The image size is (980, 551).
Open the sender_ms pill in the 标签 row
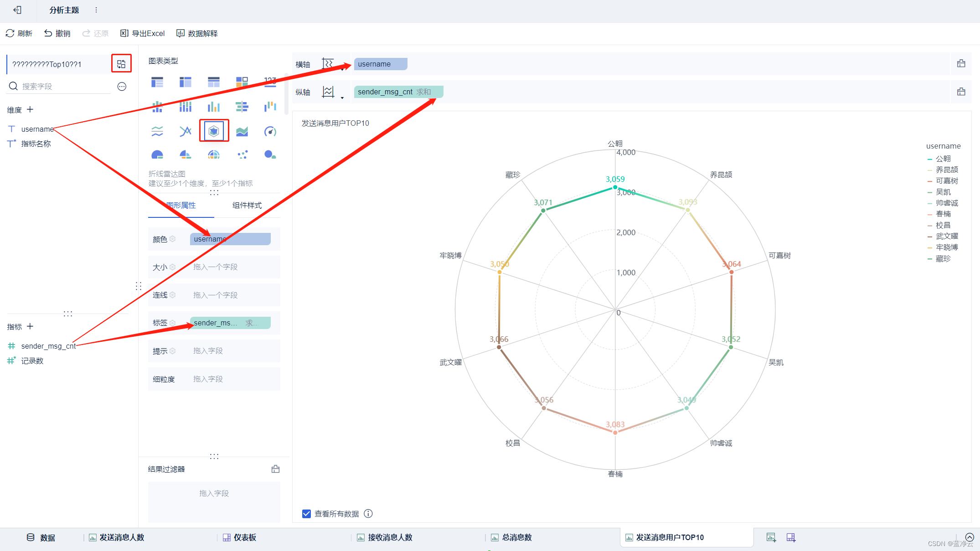coord(230,323)
